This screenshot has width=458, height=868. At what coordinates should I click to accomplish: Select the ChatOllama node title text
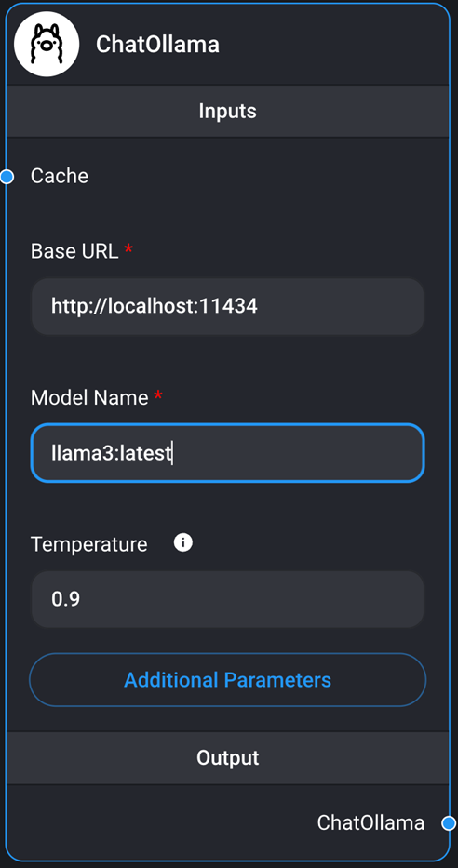click(158, 45)
